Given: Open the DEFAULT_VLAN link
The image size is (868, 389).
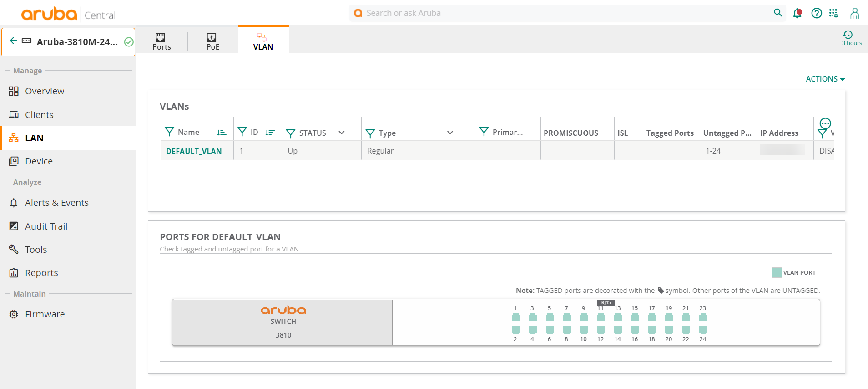Looking at the screenshot, I should tap(194, 151).
